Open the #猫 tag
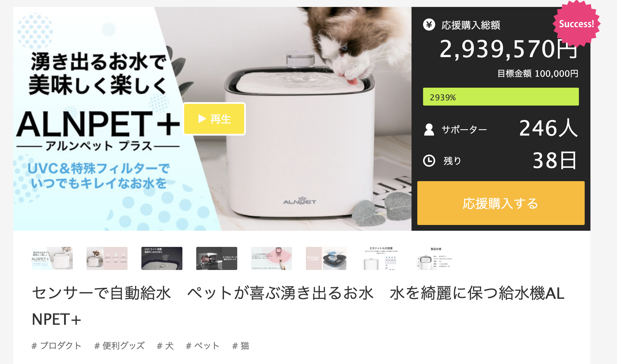617x364 pixels. [241, 346]
